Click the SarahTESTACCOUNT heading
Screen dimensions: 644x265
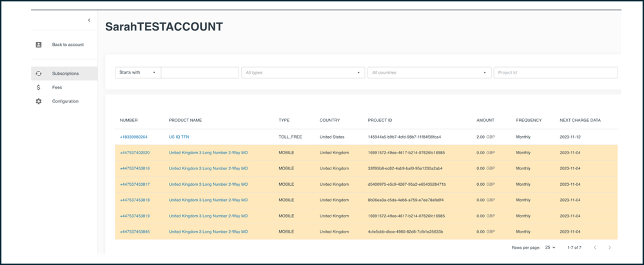pyautogui.click(x=164, y=26)
